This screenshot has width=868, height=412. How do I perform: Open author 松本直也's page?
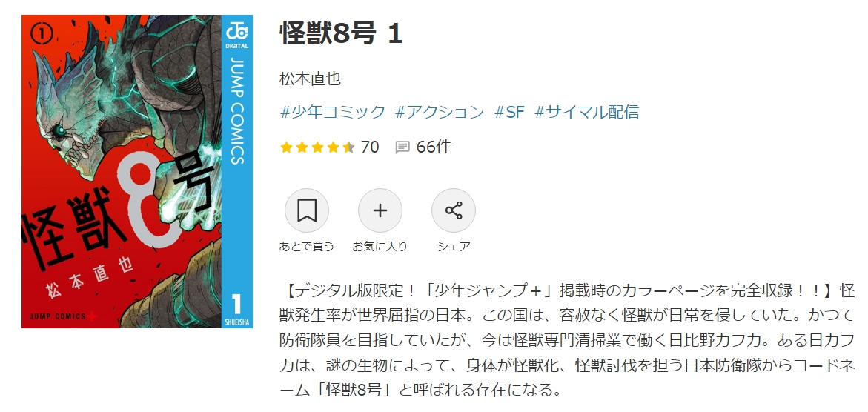pyautogui.click(x=311, y=79)
